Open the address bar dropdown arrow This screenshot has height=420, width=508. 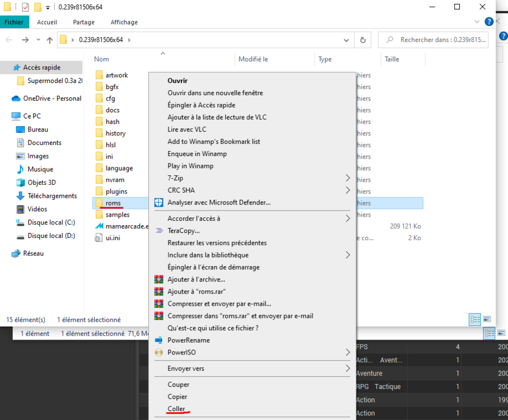[346, 40]
